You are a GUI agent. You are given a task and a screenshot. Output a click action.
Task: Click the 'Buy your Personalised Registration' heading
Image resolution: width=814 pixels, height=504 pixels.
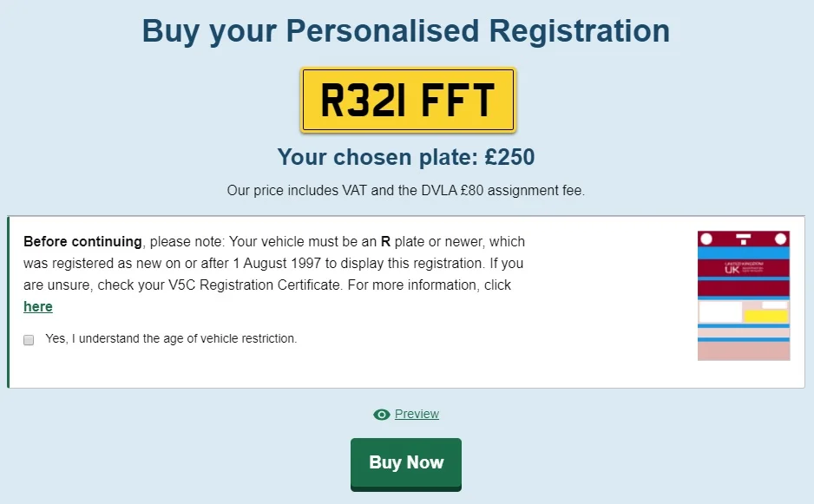click(x=406, y=30)
